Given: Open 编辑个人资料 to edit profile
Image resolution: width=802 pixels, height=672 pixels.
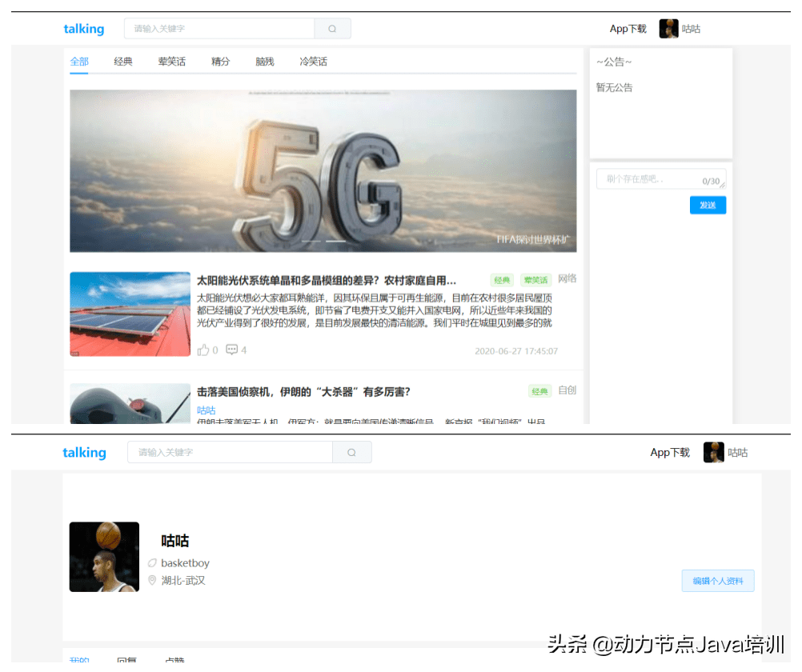Looking at the screenshot, I should click(x=717, y=581).
